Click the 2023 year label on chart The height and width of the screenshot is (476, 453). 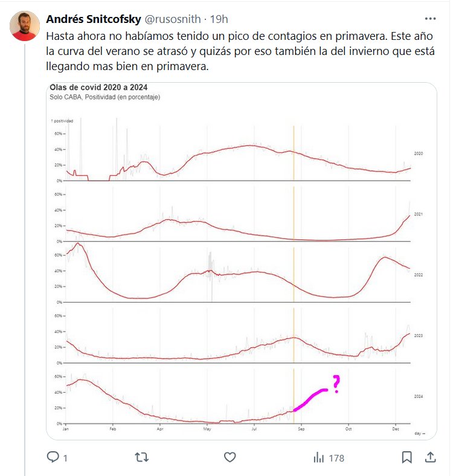[x=418, y=334]
